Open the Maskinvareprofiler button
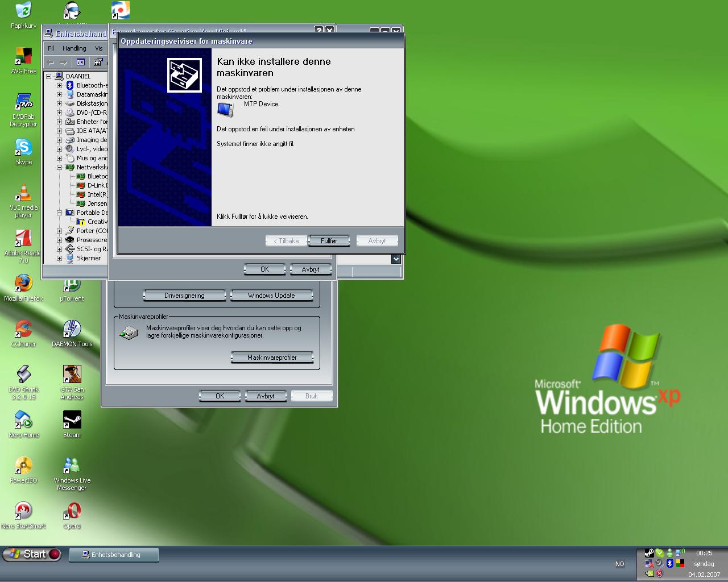The height and width of the screenshot is (582, 728). (272, 357)
